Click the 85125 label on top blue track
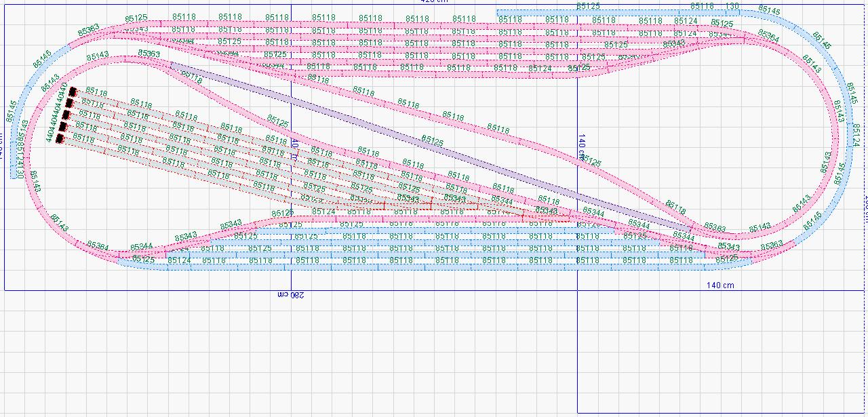The image size is (868, 417). click(588, 7)
